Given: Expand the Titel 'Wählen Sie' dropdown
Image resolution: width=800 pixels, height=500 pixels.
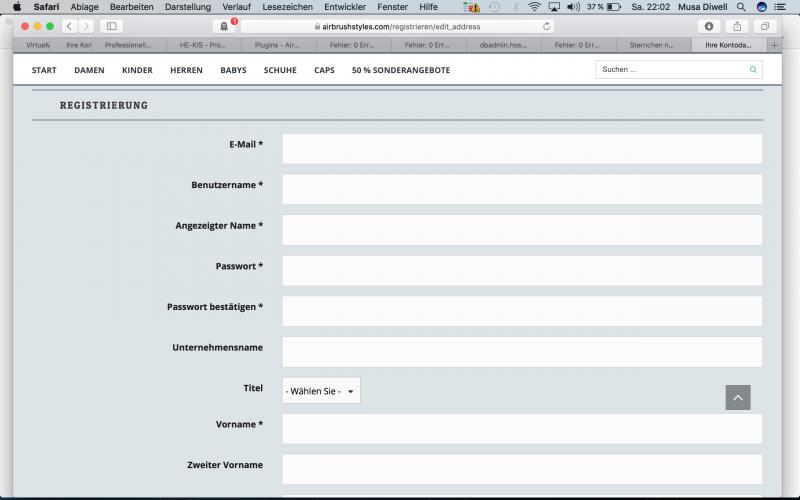Looking at the screenshot, I should [x=321, y=391].
